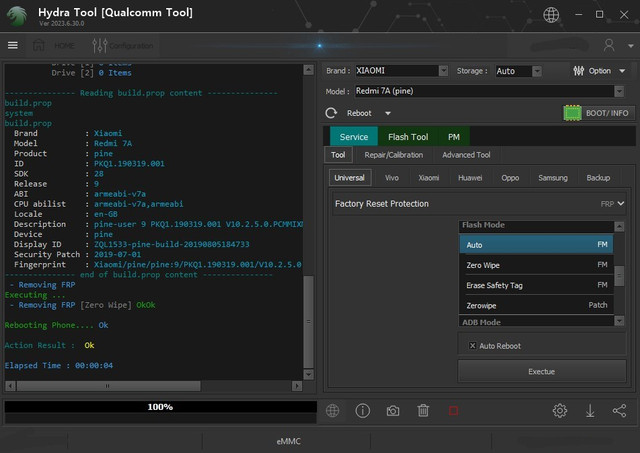Click the eMMC status bar label
This screenshot has height=453, width=640.
click(x=288, y=441)
